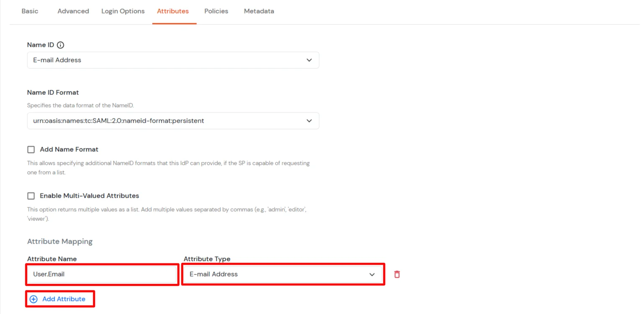The width and height of the screenshot is (644, 314).
Task: Select the Login Options tab
Action: tap(123, 11)
